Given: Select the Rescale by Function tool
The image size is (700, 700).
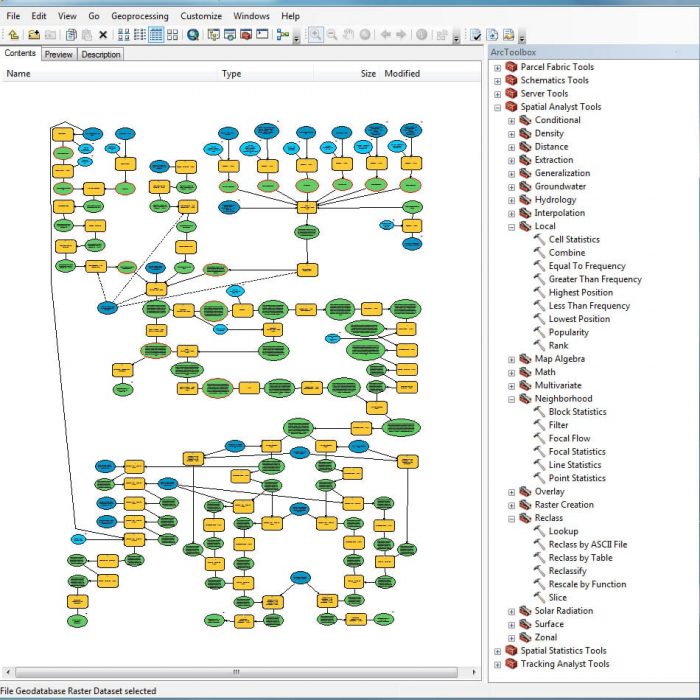Looking at the screenshot, I should pos(587,584).
